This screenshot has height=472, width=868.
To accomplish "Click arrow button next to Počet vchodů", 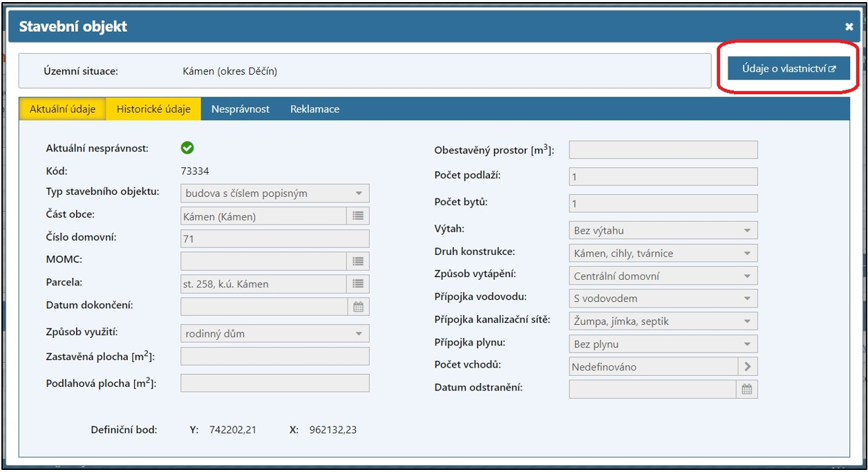I will click(747, 366).
